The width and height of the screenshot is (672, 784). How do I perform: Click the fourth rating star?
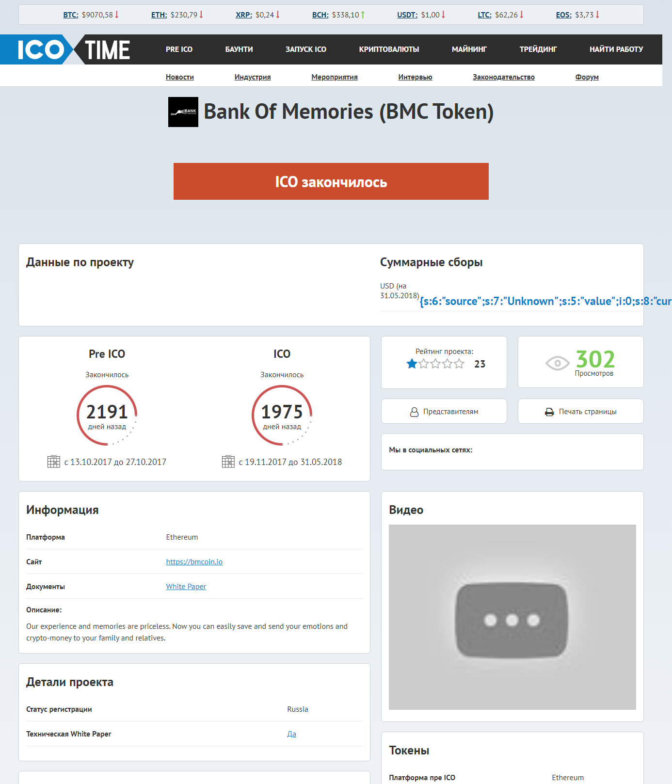[x=447, y=364]
